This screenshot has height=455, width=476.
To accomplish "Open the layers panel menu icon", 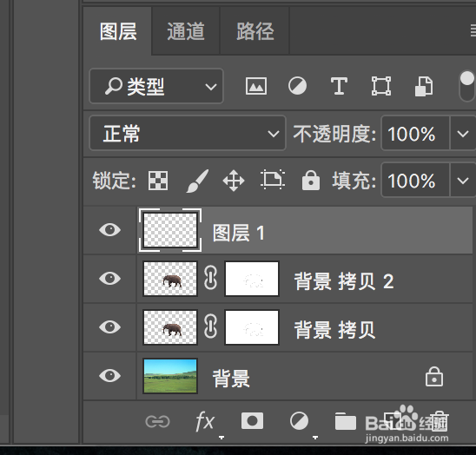I will [x=473, y=30].
